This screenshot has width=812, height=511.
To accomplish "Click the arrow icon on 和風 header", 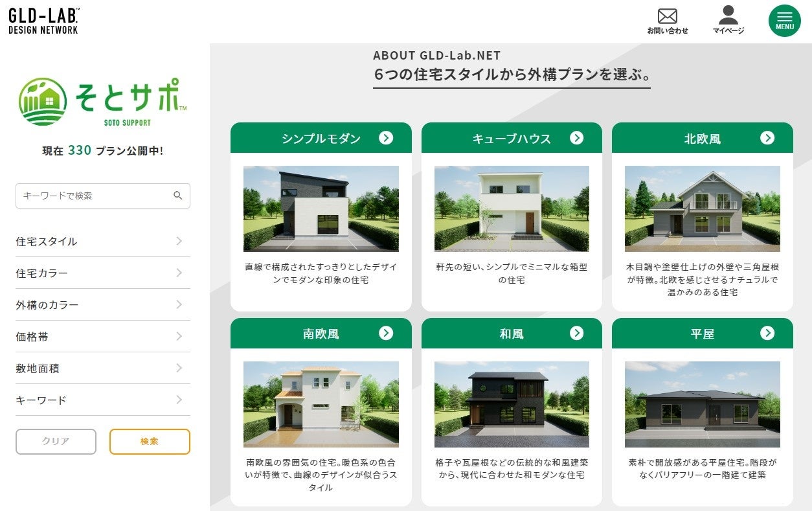I will pos(577,333).
